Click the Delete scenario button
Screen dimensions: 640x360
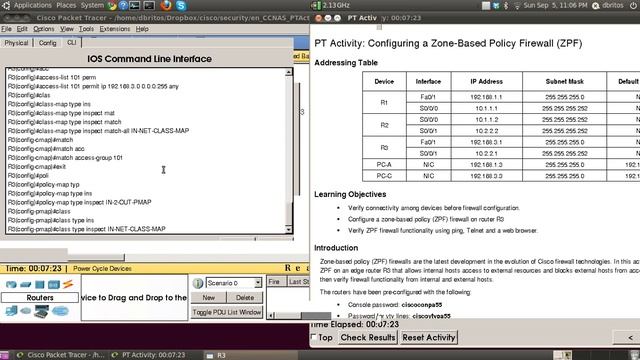(x=245, y=298)
